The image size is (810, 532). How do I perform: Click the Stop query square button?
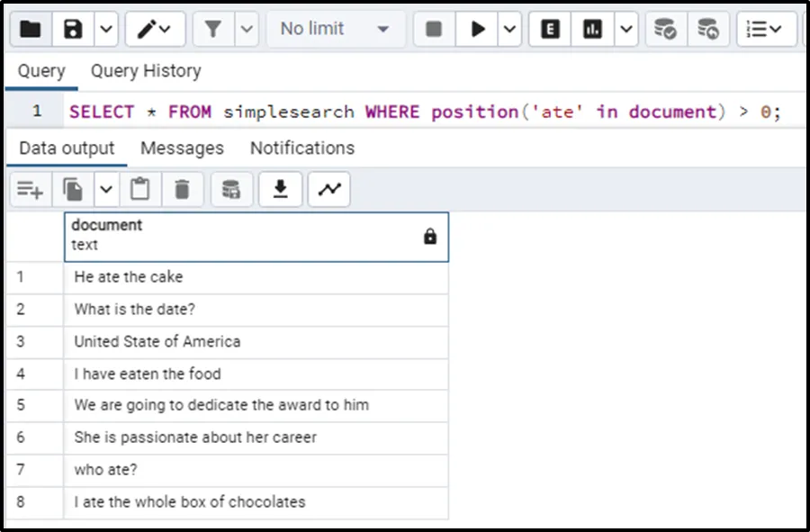[434, 30]
